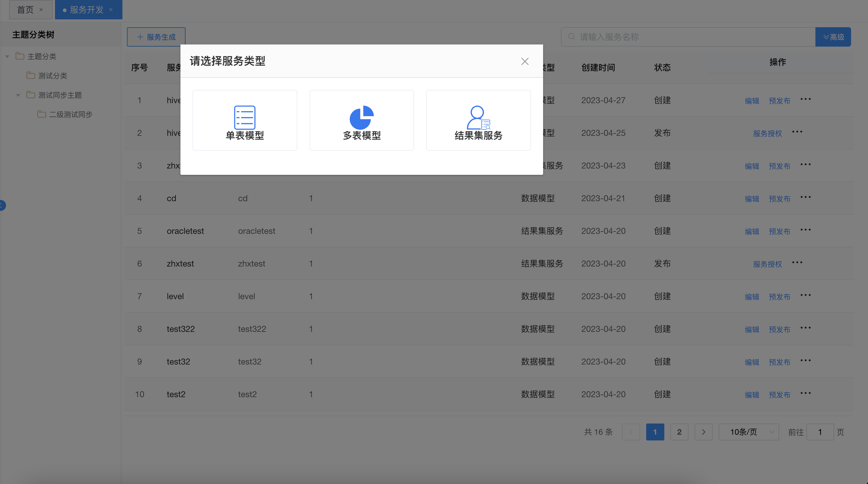Viewport: 868px width, 484px height.
Task: Click 预发布 for the test2 row
Action: coord(779,395)
